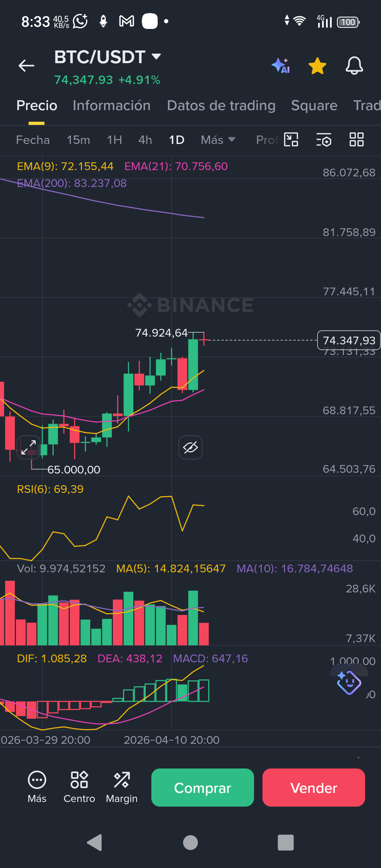Expand the Más intervals dropdown
This screenshot has height=868, width=381.
tap(218, 140)
